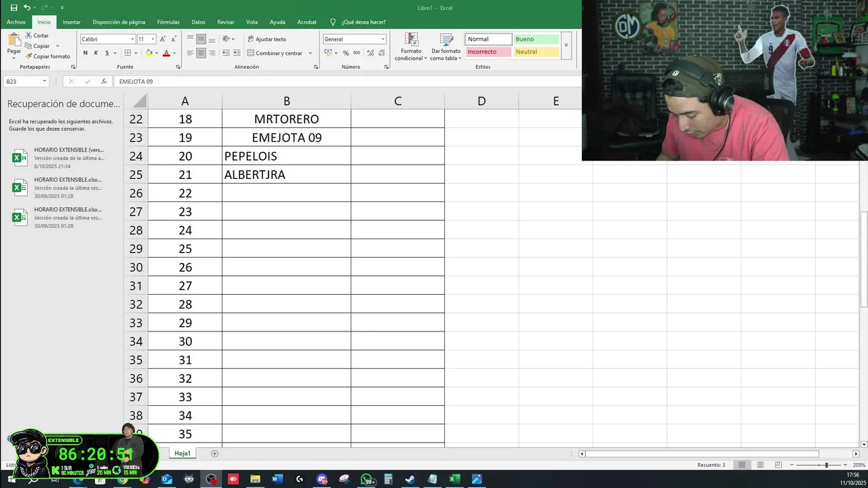
Task: Apply the Normal cell style
Action: pos(488,39)
